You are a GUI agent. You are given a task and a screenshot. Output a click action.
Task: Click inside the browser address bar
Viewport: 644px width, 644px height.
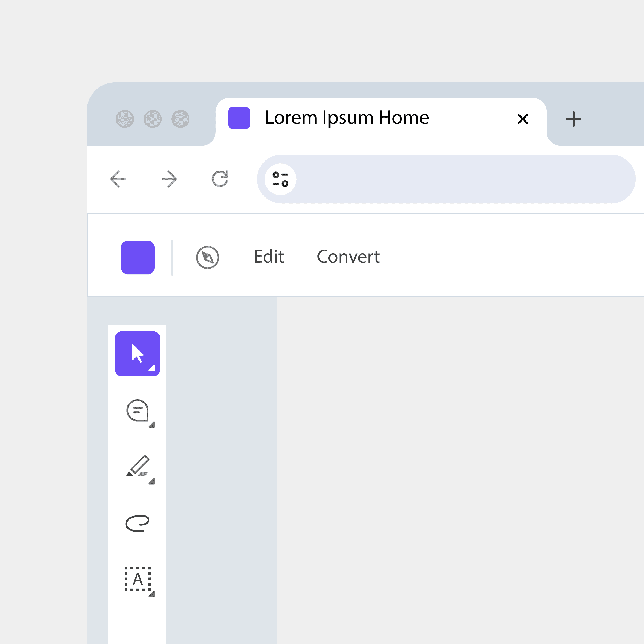coord(460,179)
